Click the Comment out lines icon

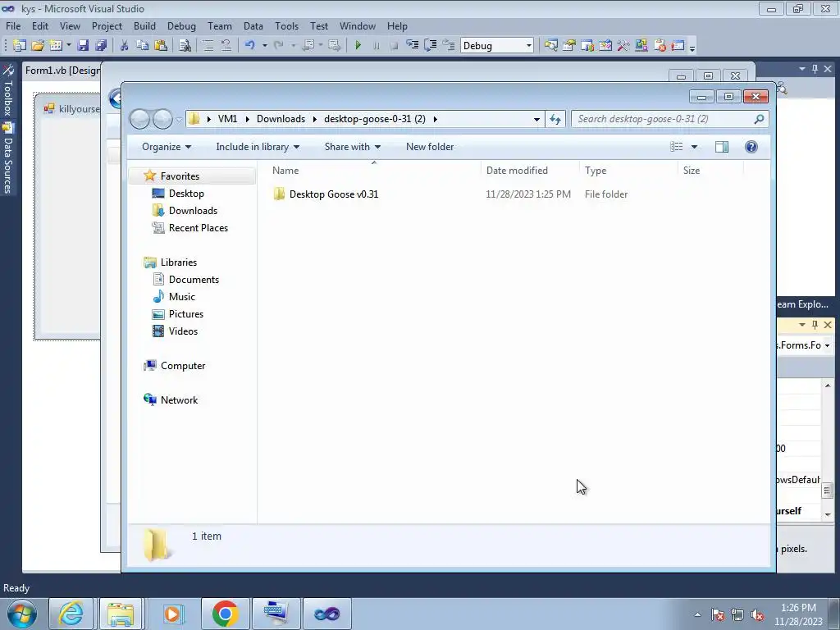208,46
